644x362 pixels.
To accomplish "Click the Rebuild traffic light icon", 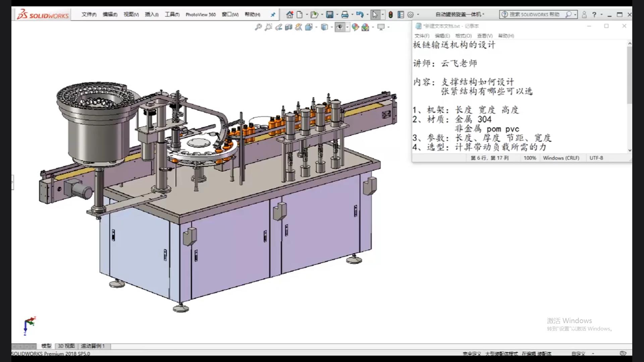I will [x=391, y=14].
